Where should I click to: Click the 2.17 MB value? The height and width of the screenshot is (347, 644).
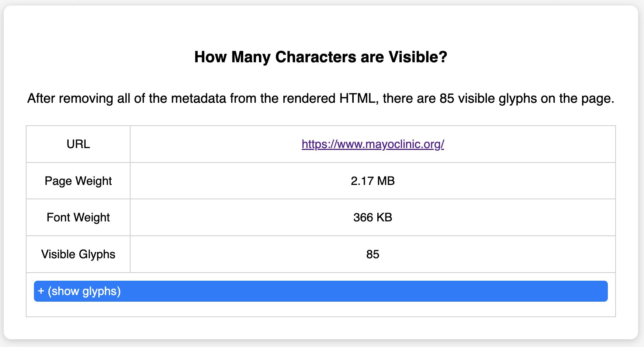tap(373, 180)
